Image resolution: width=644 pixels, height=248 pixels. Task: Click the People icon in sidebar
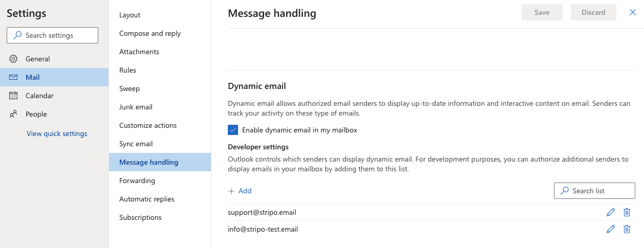tap(14, 114)
